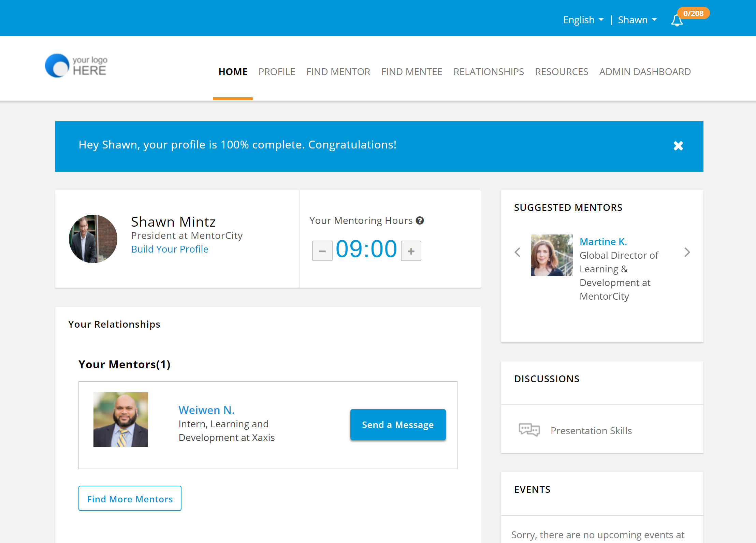
Task: Navigate to the Relationships tab
Action: (x=489, y=72)
